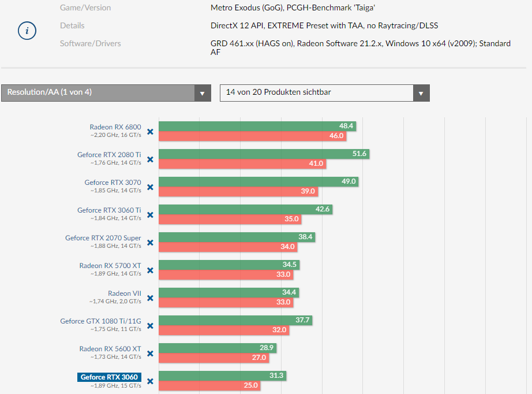Viewport: 532px width, 394px height.
Task: Click the green 28.9 bar for RX 5600 XT
Action: pyautogui.click(x=218, y=348)
